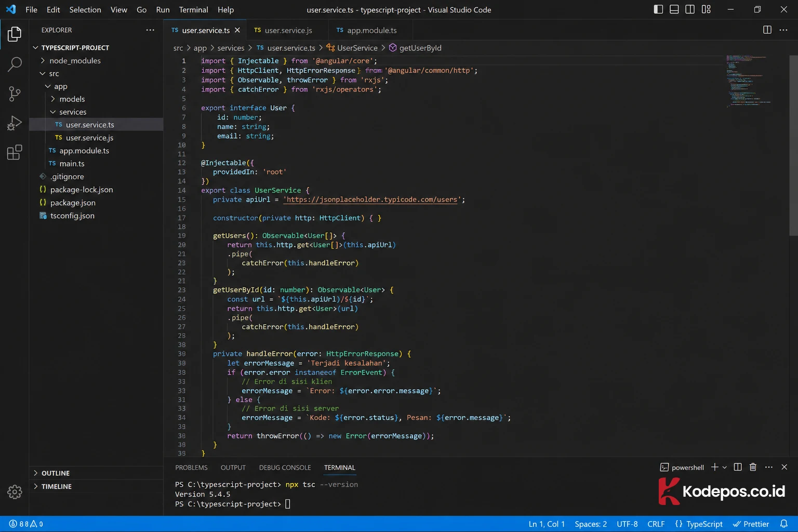Collapse TYPESCRIPT-PROJECT root folder
Screen dimensions: 798x532
(96, 47)
